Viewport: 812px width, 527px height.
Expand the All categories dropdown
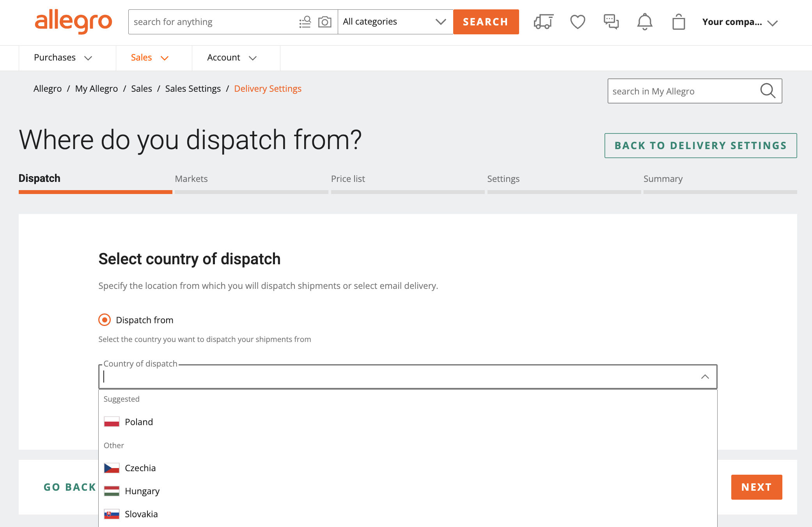click(x=395, y=22)
